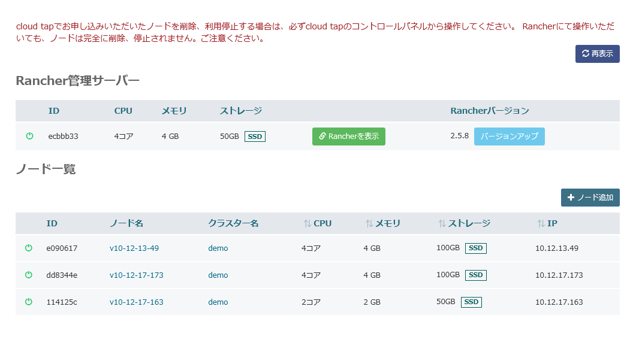Click IP address 10.12.13.49
Image resolution: width=636 pixels, height=364 pixels.
pos(557,248)
